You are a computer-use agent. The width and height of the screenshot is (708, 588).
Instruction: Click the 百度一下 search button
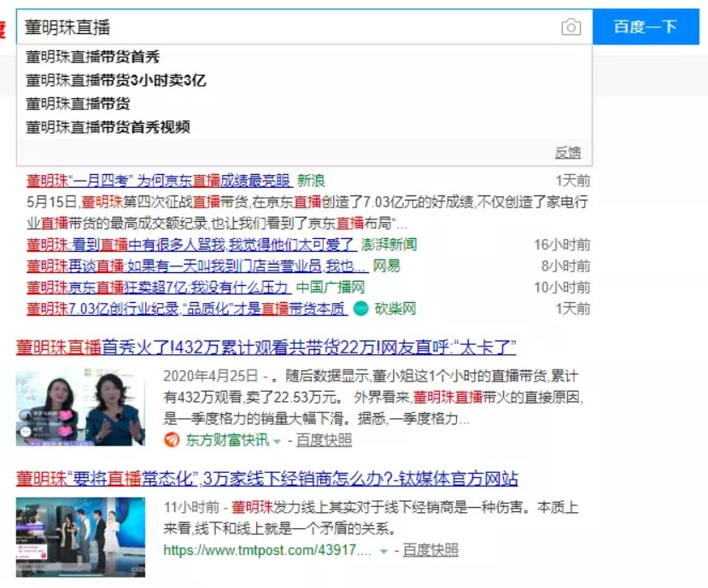(646, 26)
